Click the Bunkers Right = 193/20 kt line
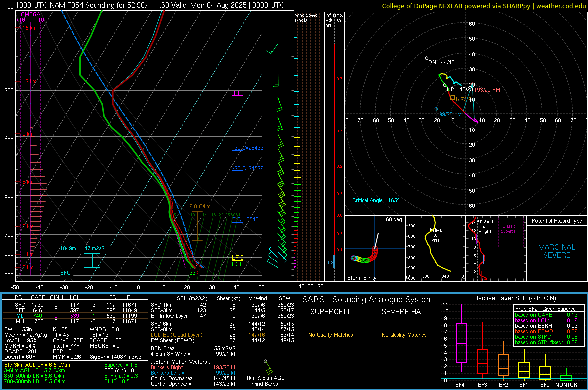This screenshot has width=588, height=390. [x=193, y=367]
